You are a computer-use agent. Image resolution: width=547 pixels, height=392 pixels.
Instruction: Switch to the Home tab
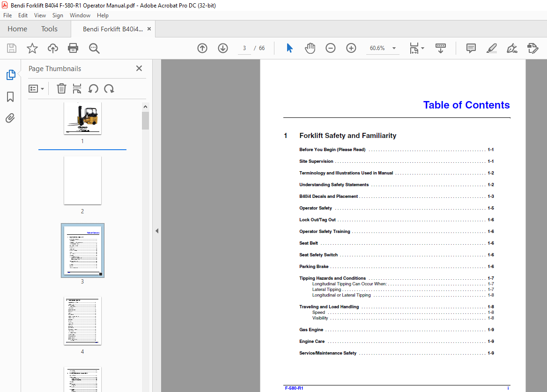pyautogui.click(x=17, y=29)
